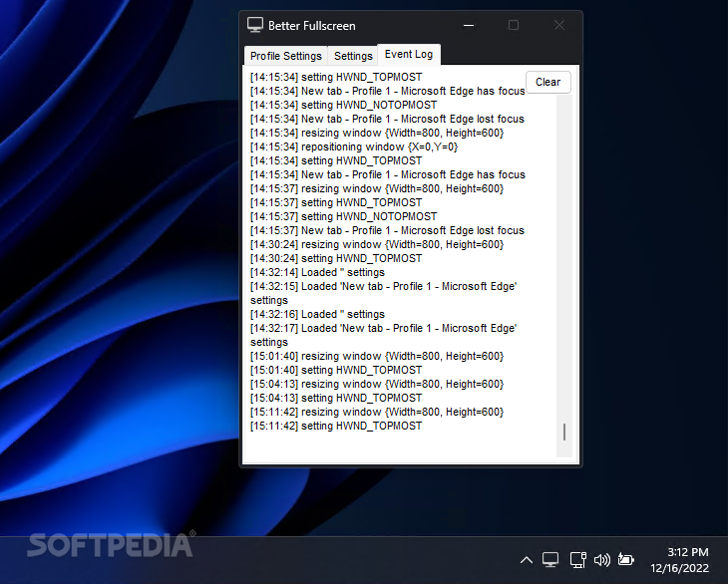This screenshot has height=584, width=728.
Task: Click log entry '[14:32:14] Loaded '' settings'
Action: (317, 272)
